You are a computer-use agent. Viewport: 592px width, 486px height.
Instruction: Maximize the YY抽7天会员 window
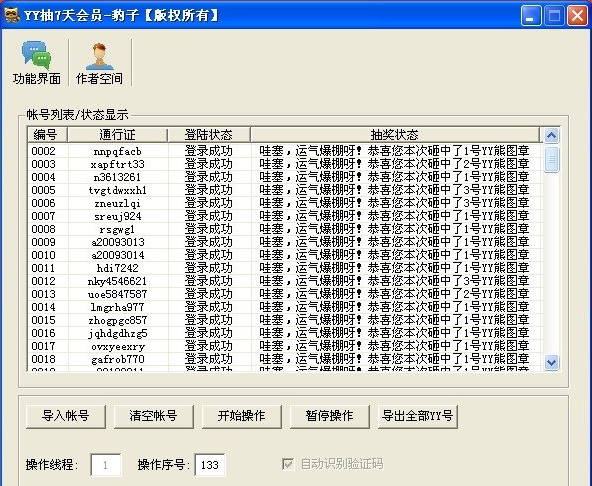coord(554,16)
